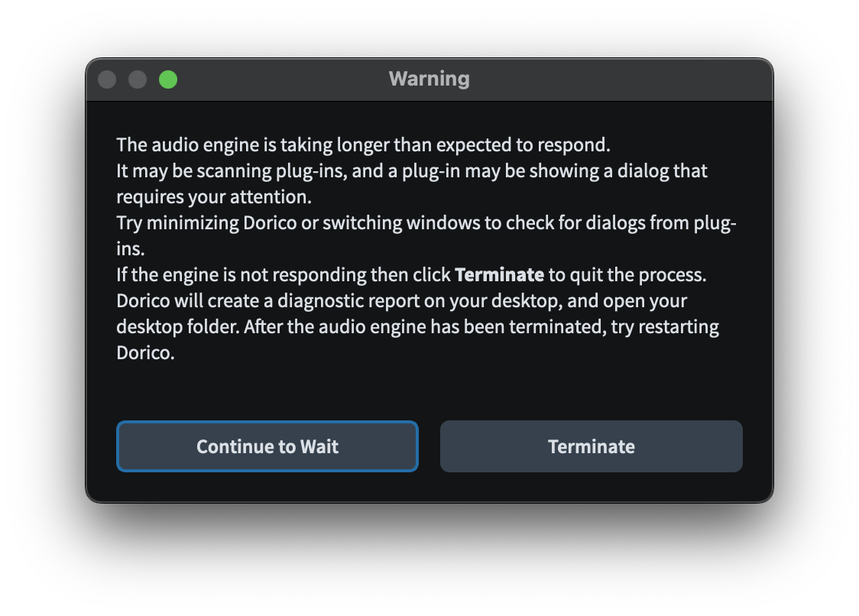Click the line starting 'Try minimizing Dorico'

425,223
